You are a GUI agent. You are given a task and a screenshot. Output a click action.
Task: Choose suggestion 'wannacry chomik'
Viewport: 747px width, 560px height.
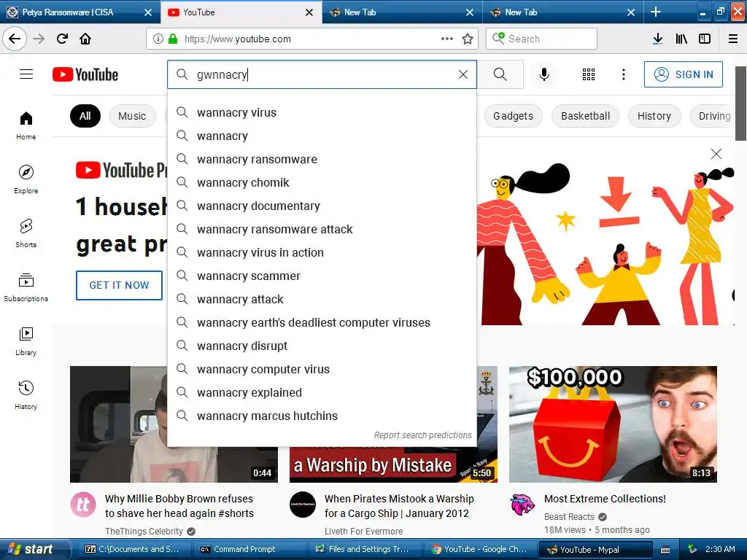click(322, 183)
